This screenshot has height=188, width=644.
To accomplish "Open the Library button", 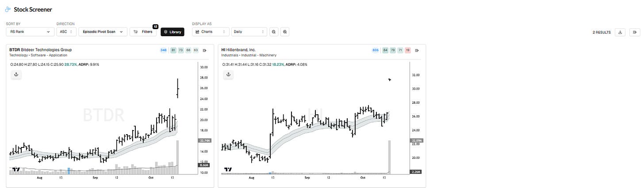I will [x=172, y=32].
